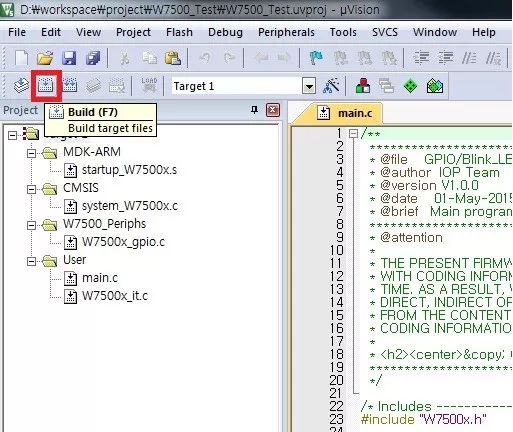Undo the last edit
513x432 pixels.
click(x=205, y=58)
